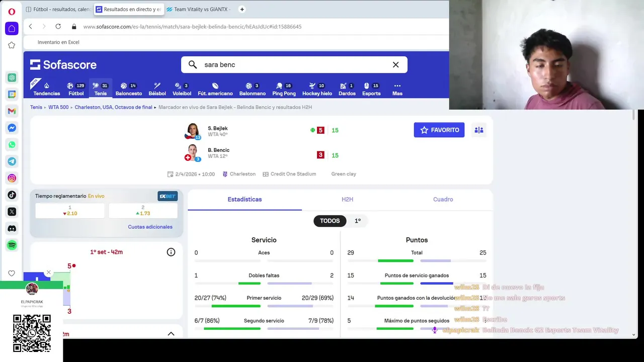Switch to Team Vitality vs GIANTX tab

[199, 9]
